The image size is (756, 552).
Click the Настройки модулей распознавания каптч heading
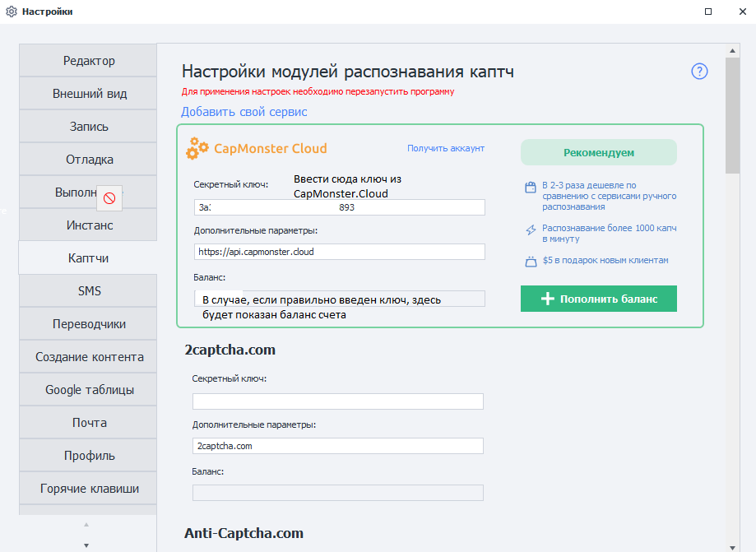(348, 72)
